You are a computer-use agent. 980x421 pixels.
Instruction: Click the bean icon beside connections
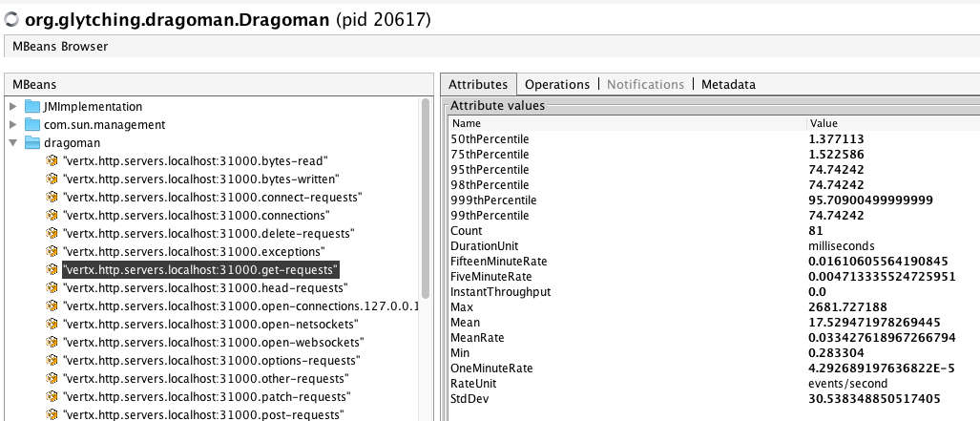[52, 216]
